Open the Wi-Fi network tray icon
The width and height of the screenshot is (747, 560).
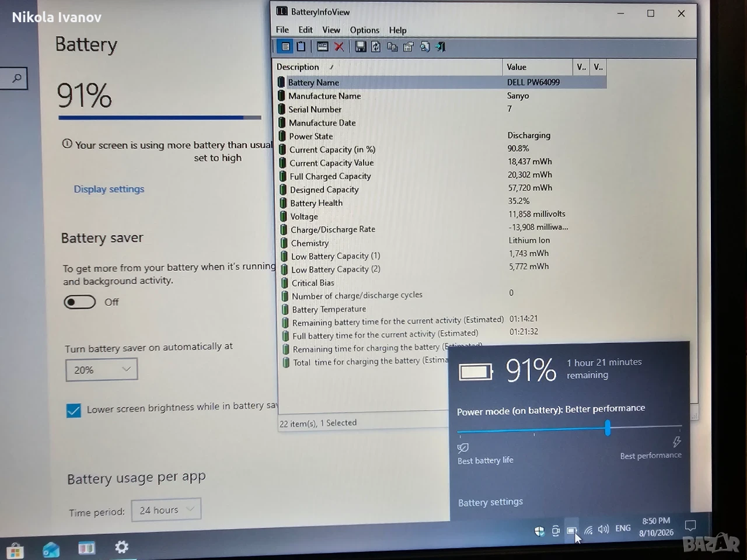click(x=588, y=530)
